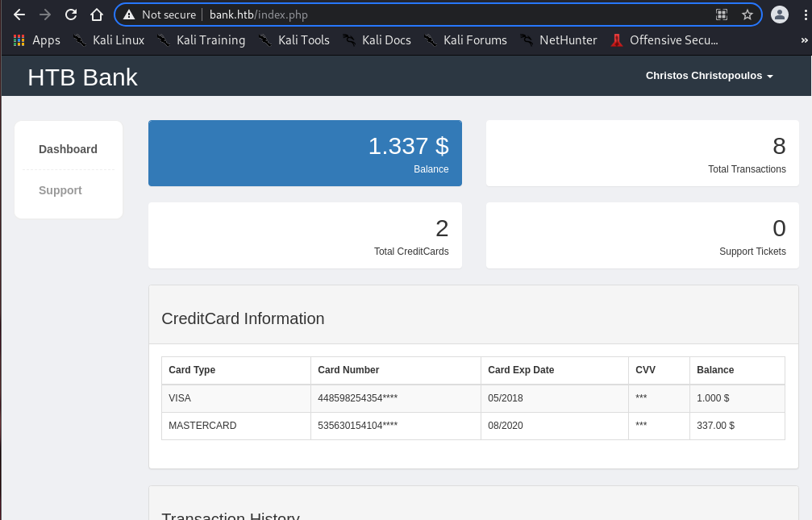The height and width of the screenshot is (520, 812).
Task: Open the Apps grid shortcut
Action: coord(36,40)
